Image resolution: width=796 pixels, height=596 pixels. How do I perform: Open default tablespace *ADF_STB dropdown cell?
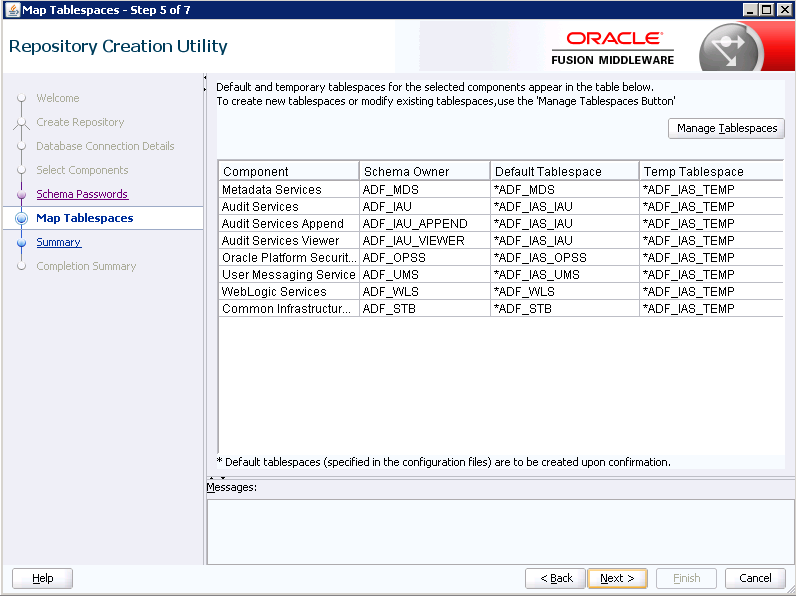click(565, 309)
